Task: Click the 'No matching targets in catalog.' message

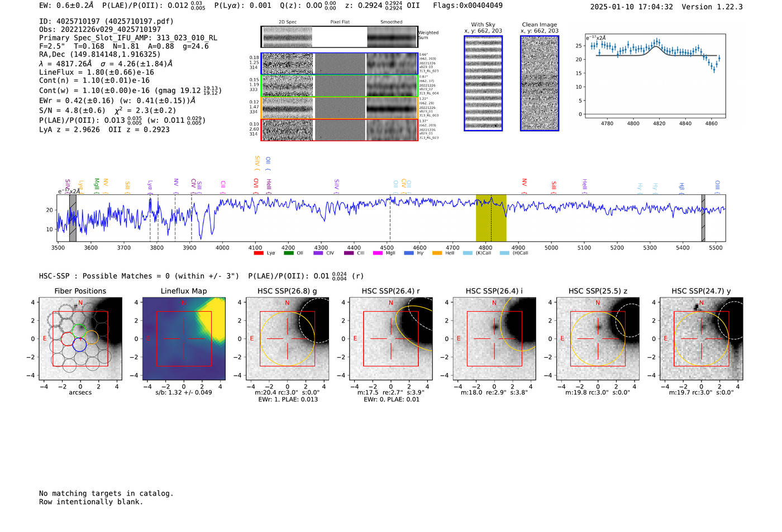Action: pos(106,493)
